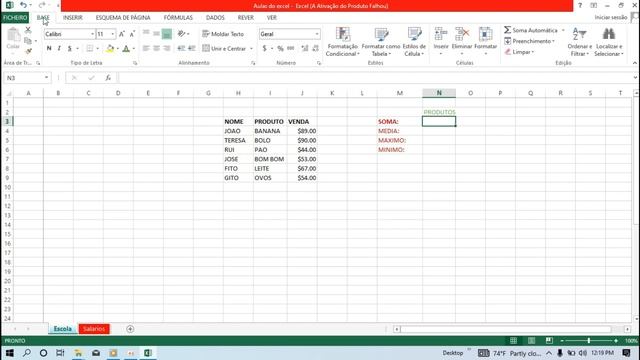Click the Formatar cells button
Image resolution: width=640 pixels, height=360 pixels.
point(485,41)
